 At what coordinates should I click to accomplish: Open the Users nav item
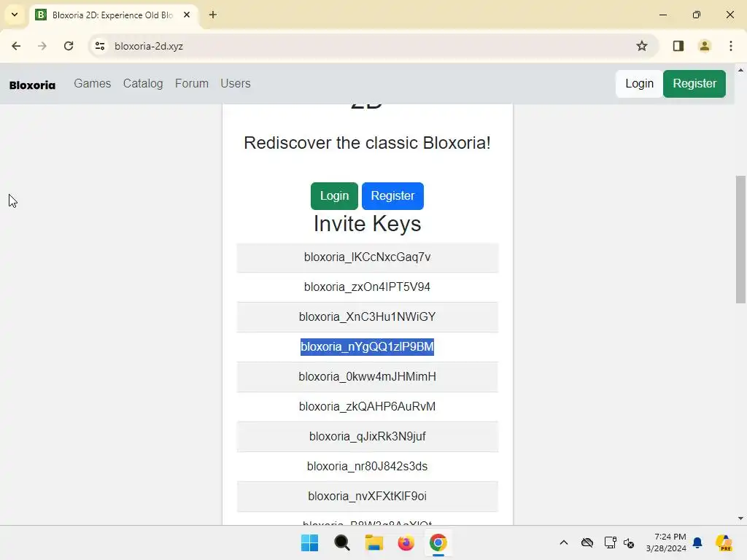pos(236,83)
